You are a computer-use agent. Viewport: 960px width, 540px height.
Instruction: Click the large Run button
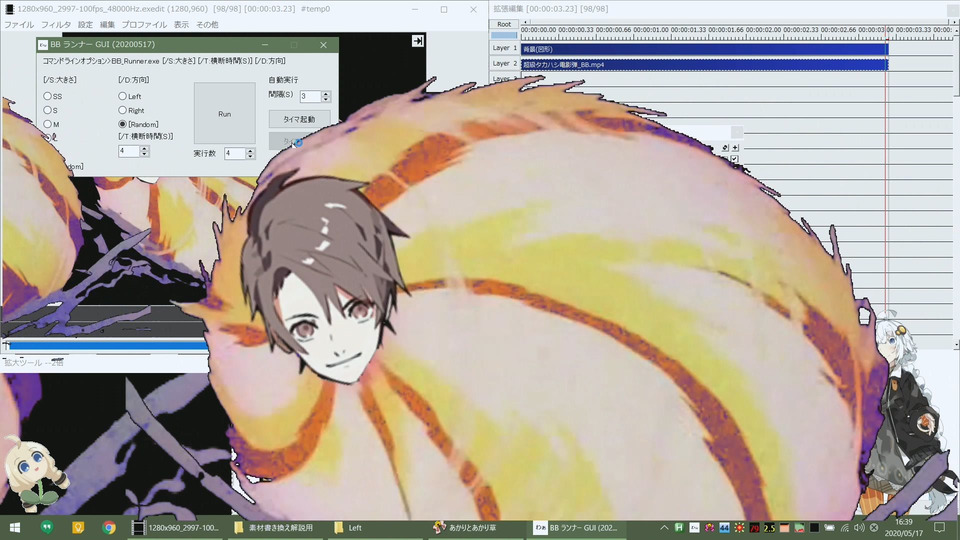tap(225, 113)
